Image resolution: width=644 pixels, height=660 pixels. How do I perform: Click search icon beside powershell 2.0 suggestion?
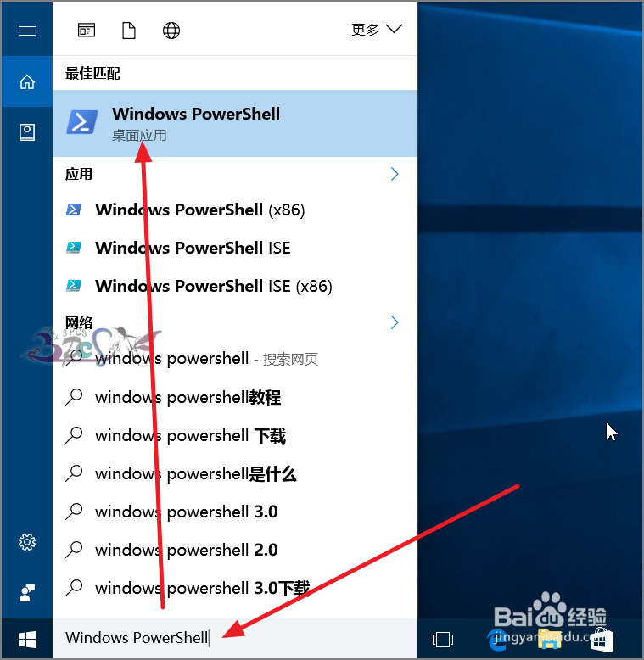tap(74, 550)
